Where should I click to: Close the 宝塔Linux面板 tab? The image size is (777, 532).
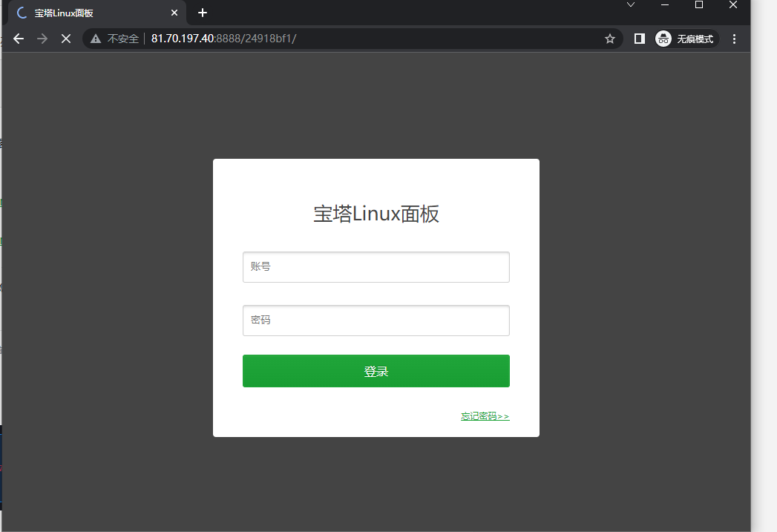174,13
